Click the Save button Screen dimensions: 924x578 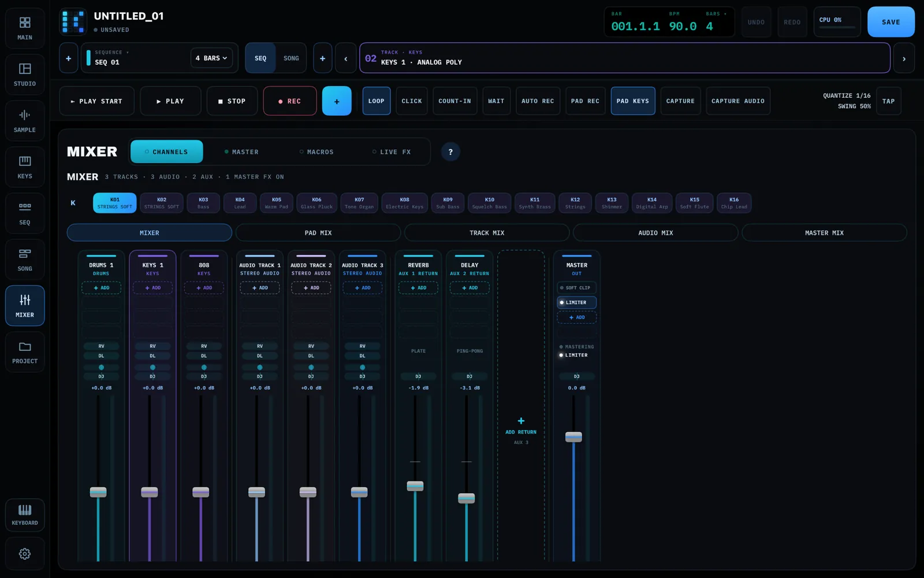(x=891, y=22)
